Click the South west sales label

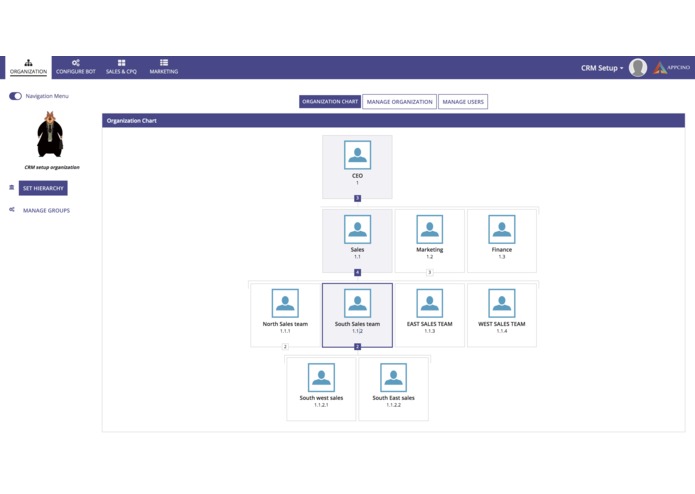[x=321, y=398]
